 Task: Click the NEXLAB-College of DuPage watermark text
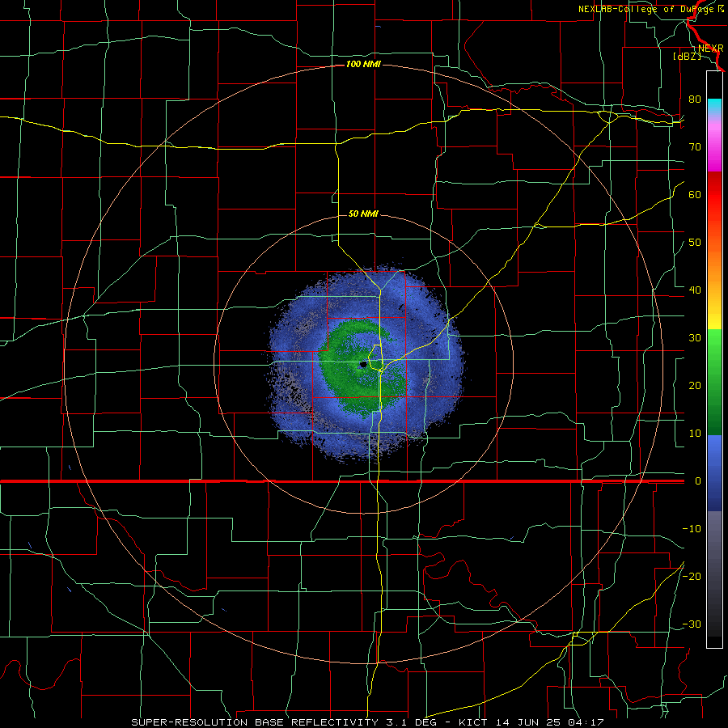point(650,9)
